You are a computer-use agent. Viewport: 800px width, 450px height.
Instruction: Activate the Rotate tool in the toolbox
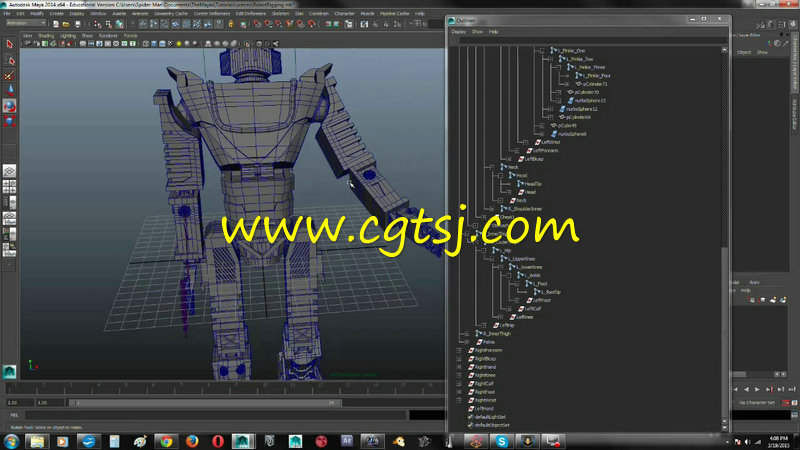(x=9, y=106)
